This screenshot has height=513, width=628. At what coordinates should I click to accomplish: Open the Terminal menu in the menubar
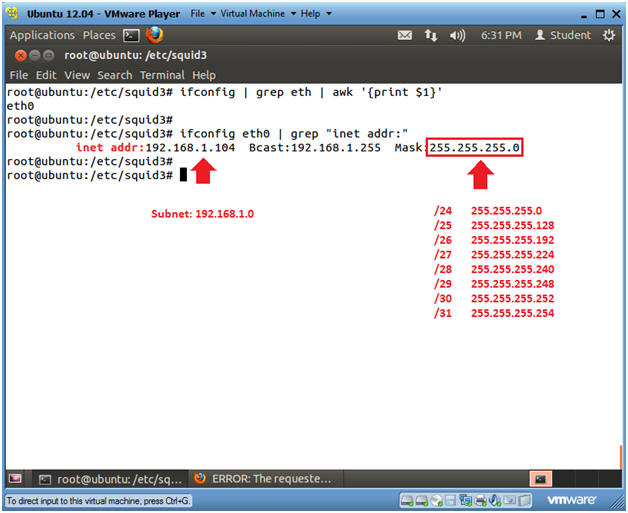click(162, 75)
